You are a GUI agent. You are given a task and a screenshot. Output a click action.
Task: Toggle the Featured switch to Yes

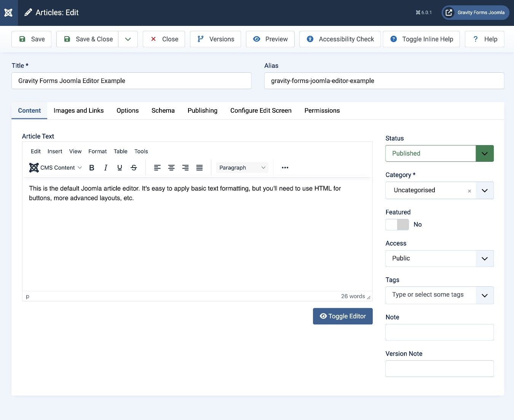click(x=397, y=225)
